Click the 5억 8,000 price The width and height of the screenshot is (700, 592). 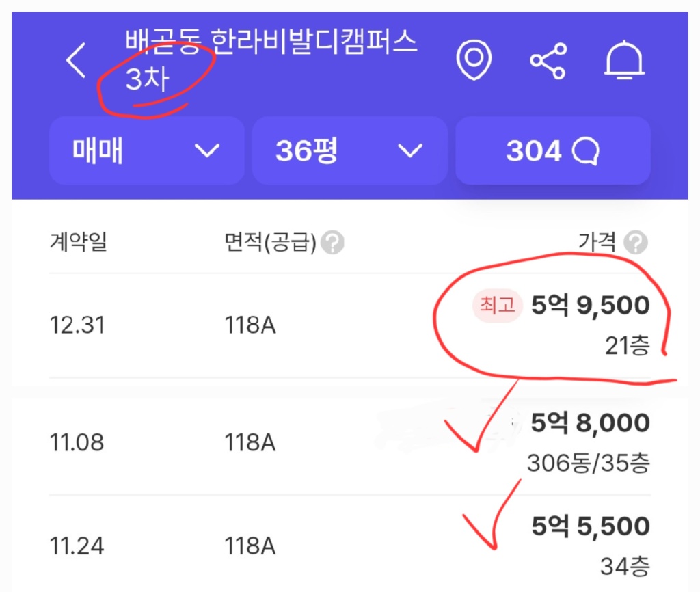[590, 423]
